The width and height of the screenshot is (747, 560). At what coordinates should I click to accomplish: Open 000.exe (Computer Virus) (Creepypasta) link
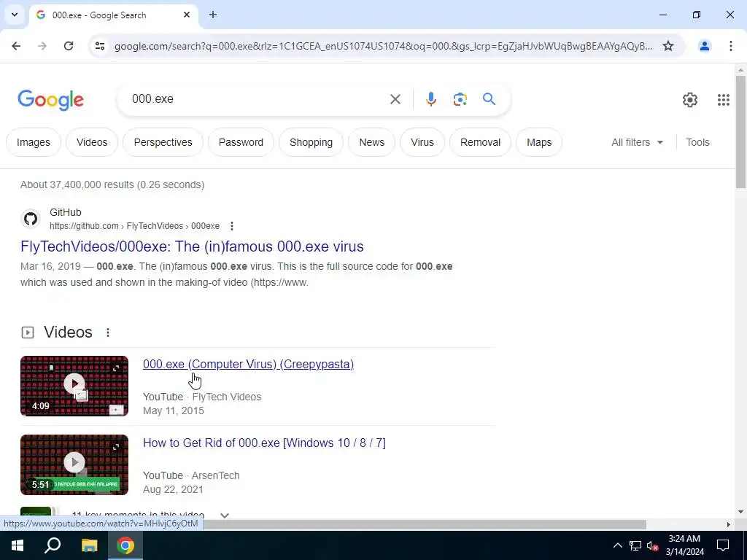coord(248,365)
